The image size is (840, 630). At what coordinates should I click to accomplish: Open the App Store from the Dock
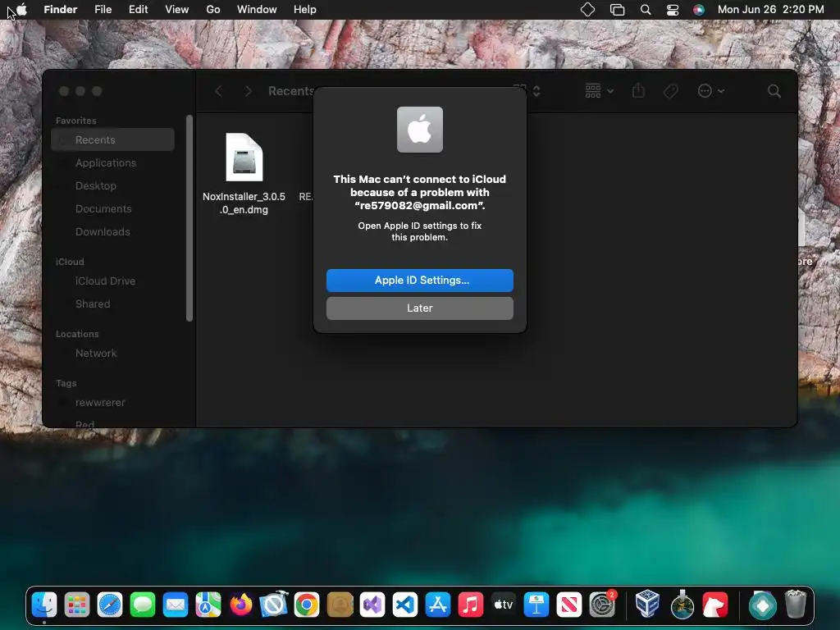pos(438,605)
